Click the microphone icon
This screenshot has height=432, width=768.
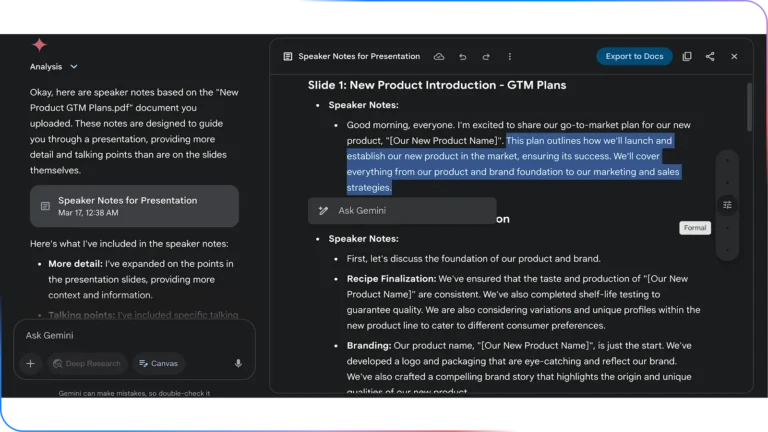tap(238, 363)
